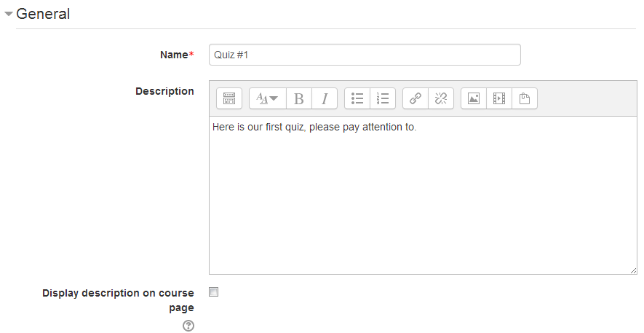The height and width of the screenshot is (333, 644).
Task: Insert an ordered numbered list
Action: 383,98
